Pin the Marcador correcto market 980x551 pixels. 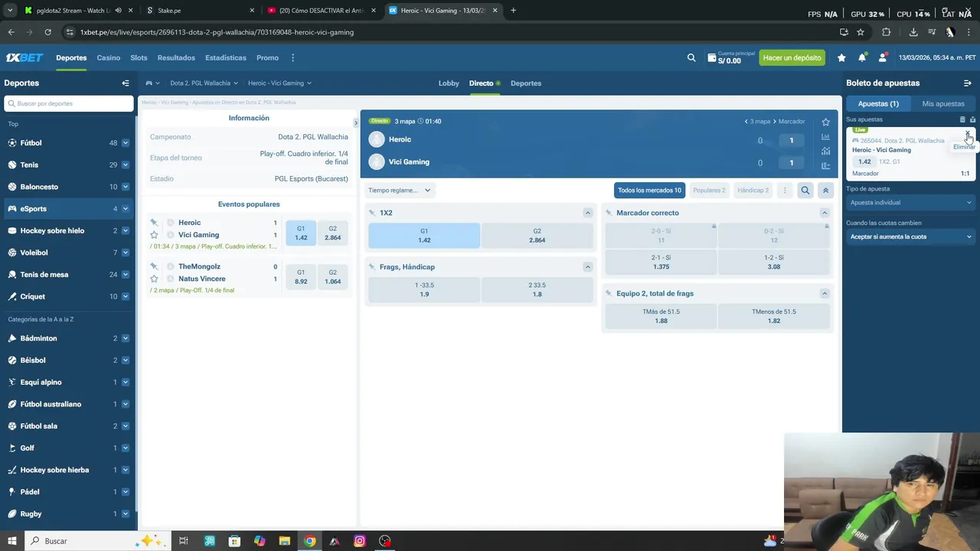click(609, 213)
